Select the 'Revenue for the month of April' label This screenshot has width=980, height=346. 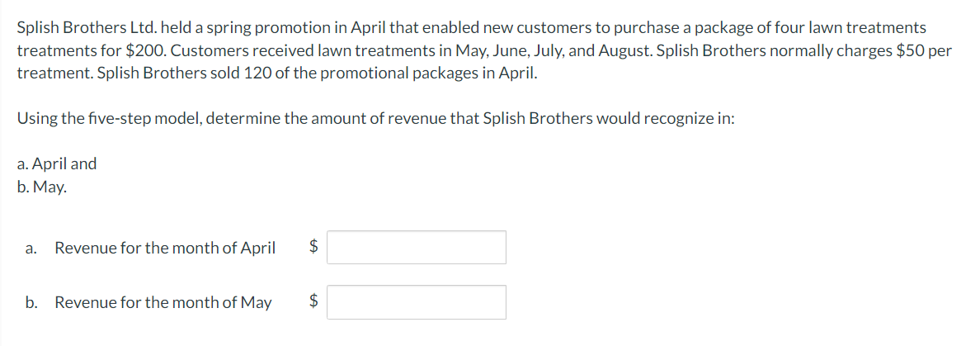(x=165, y=249)
